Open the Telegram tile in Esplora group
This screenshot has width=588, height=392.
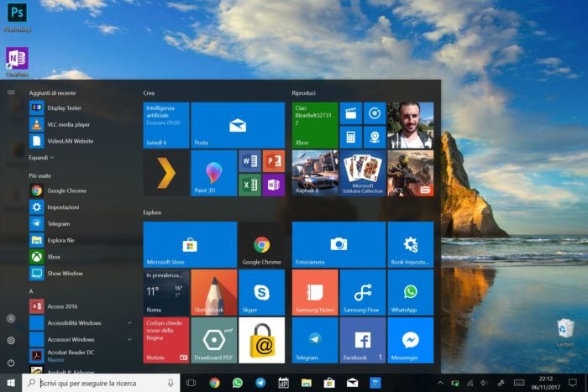click(x=315, y=340)
